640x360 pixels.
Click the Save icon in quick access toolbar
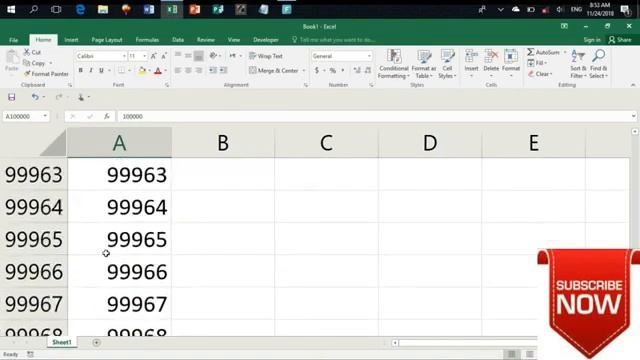11,97
